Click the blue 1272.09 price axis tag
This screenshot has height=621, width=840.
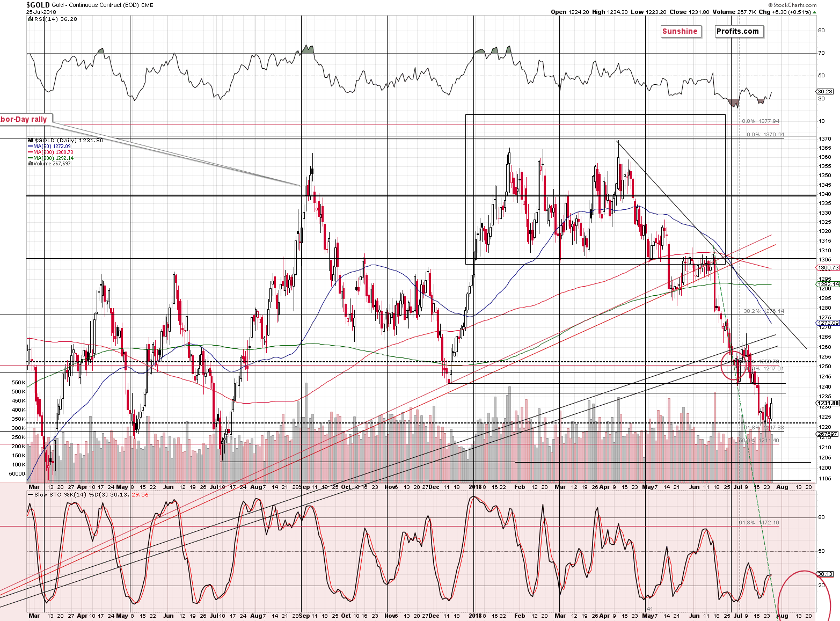tap(828, 323)
